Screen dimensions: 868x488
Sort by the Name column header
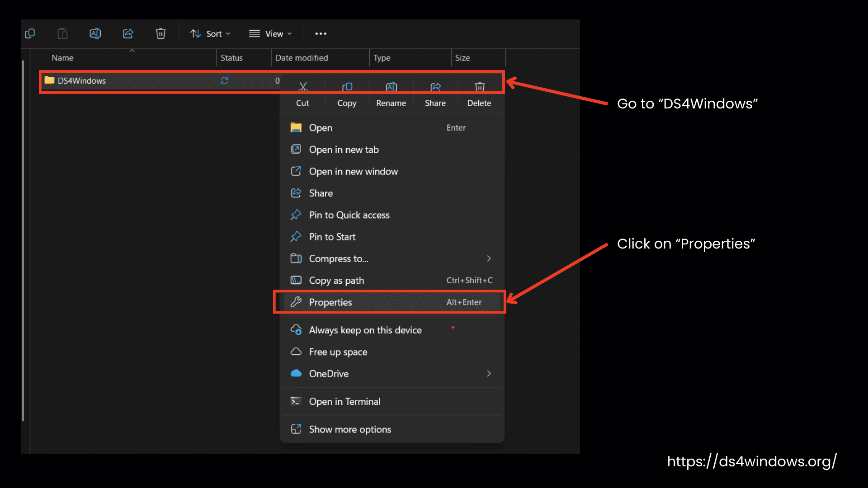point(62,58)
